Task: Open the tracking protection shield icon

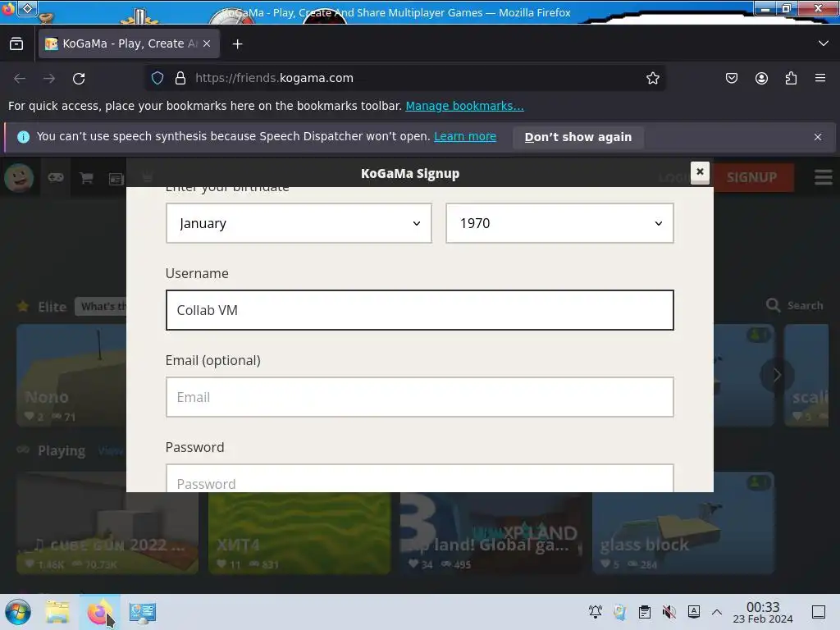Action: [157, 78]
